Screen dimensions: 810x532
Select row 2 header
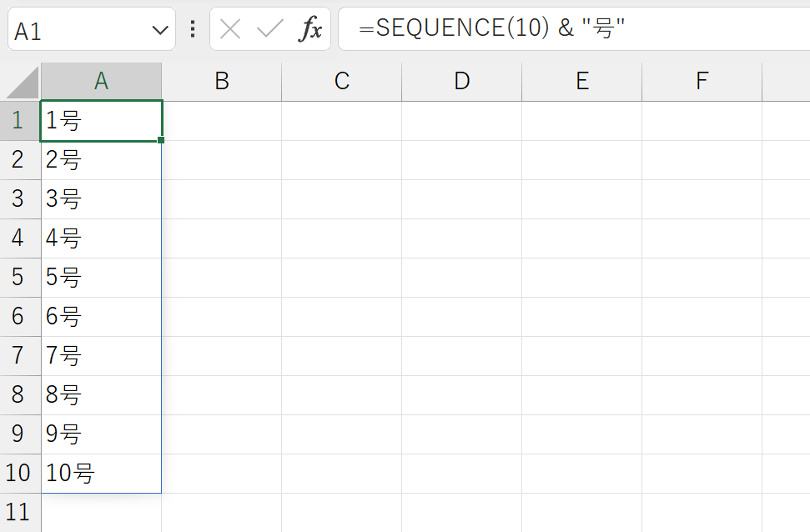click(x=20, y=160)
